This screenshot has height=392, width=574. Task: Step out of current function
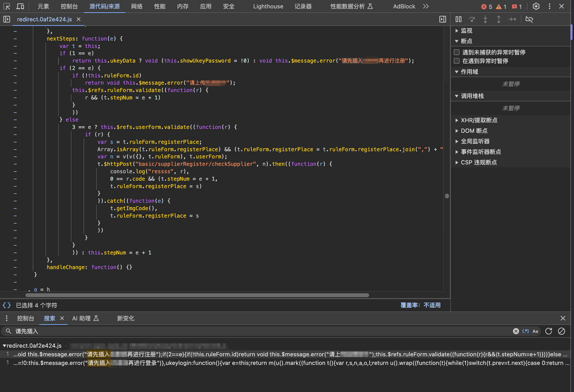[x=499, y=19]
